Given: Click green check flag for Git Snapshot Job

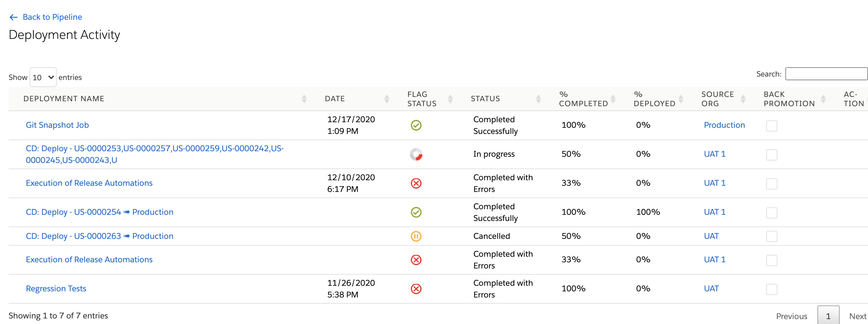Looking at the screenshot, I should pos(416,125).
